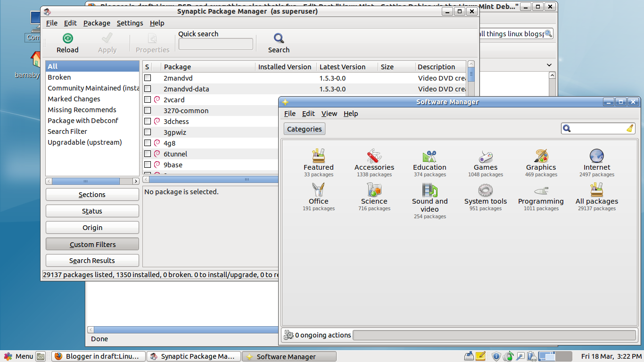Mark the 3gpwiz package checkbox

148,132
